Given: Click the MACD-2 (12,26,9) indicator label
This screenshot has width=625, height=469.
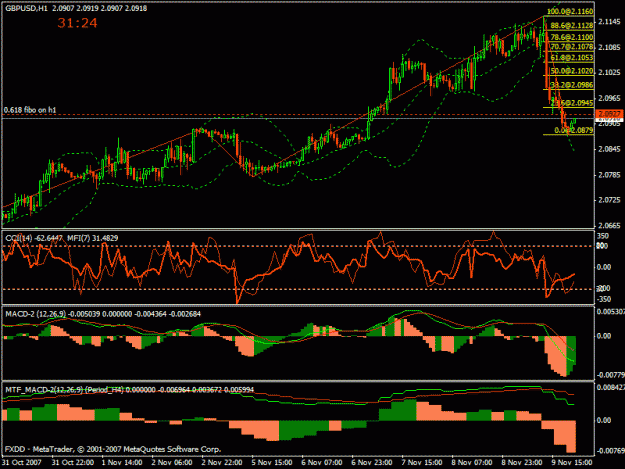Looking at the screenshot, I should coord(35,314).
